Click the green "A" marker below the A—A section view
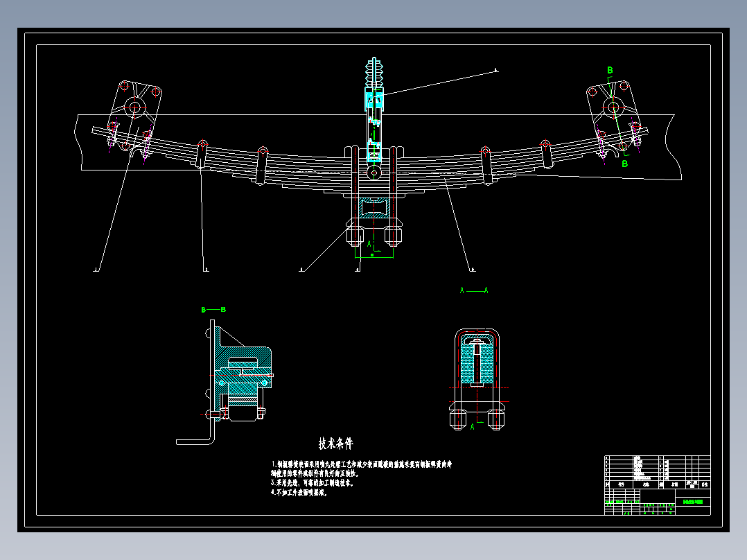Viewport: 747px width, 560px height. pyautogui.click(x=472, y=426)
